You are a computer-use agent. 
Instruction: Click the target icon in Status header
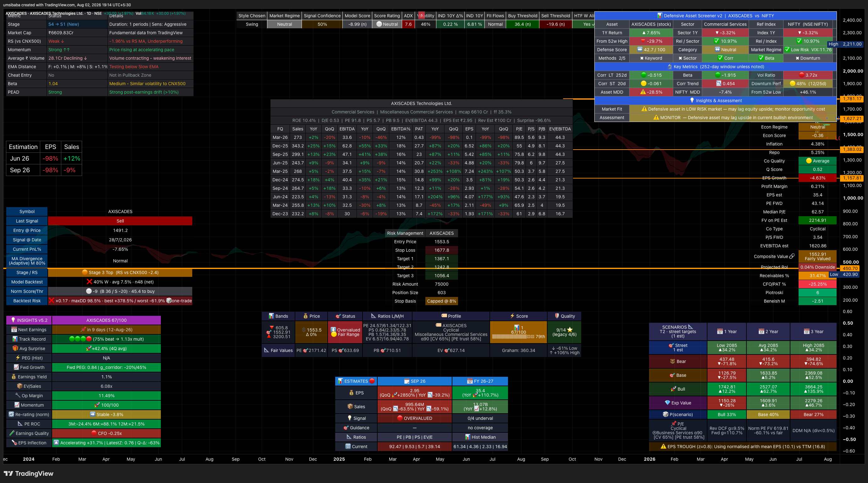[x=338, y=316]
